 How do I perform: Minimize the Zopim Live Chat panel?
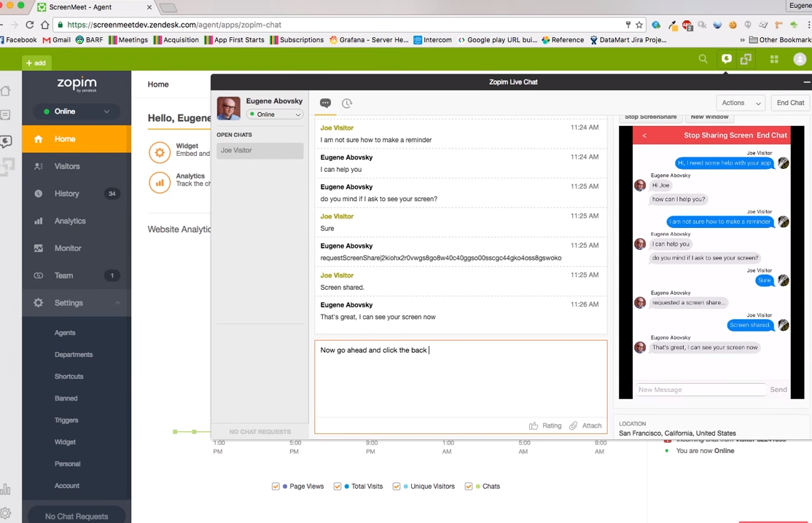[x=806, y=82]
